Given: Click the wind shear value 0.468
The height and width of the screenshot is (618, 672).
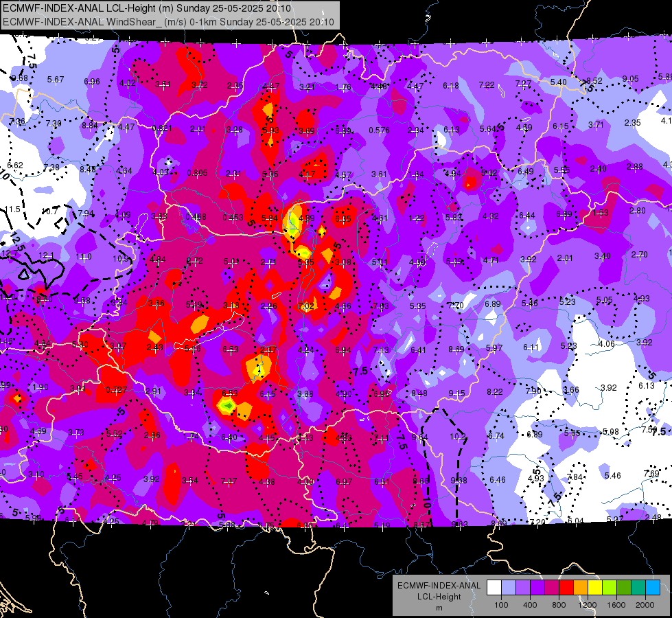Looking at the screenshot, I should click(196, 217).
